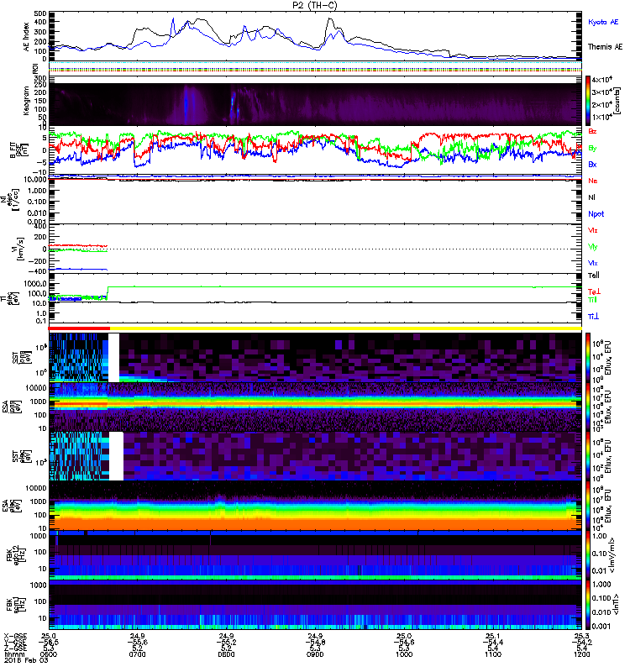Screen dimensions: 630x672
Task: Click the ESA electron Eflux color bar
Action: point(588,506)
